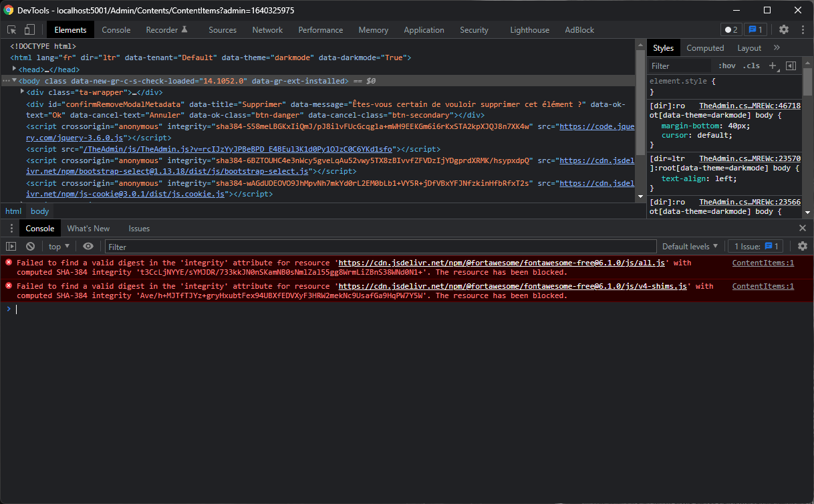Click the ContentItems:1 source link
Viewport: 814px width, 504px height.
763,263
